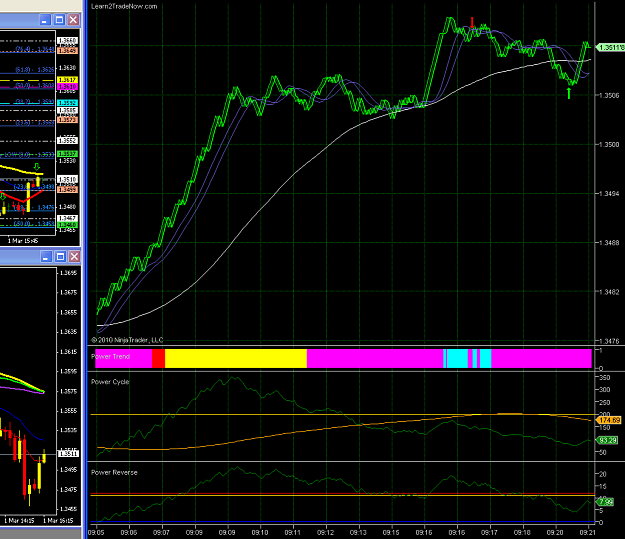This screenshot has height=539, width=625.
Task: Click the 1.3494 price label on main chart axis
Action: point(609,193)
